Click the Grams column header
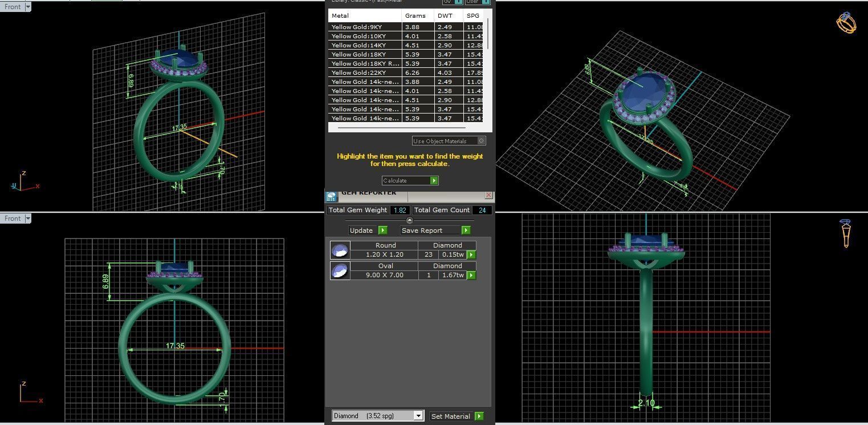868x425 pixels. 418,15
